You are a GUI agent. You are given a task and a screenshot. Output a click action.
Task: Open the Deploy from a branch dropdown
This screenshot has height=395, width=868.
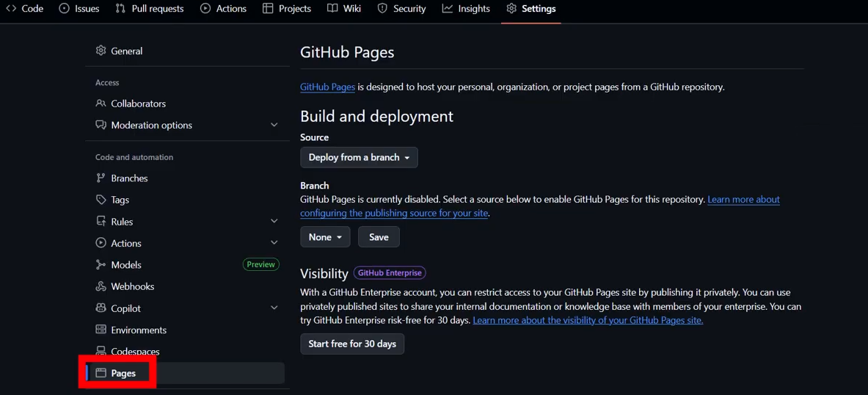[360, 157]
